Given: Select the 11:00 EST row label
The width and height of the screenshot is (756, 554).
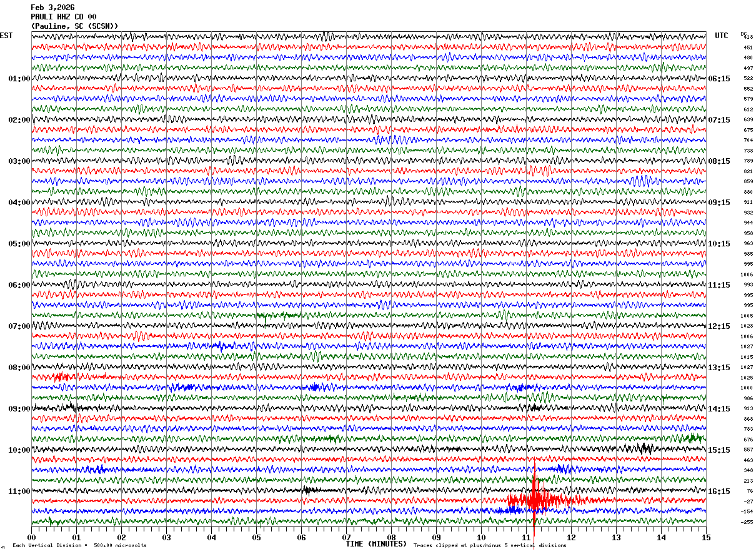Looking at the screenshot, I should (x=19, y=491).
